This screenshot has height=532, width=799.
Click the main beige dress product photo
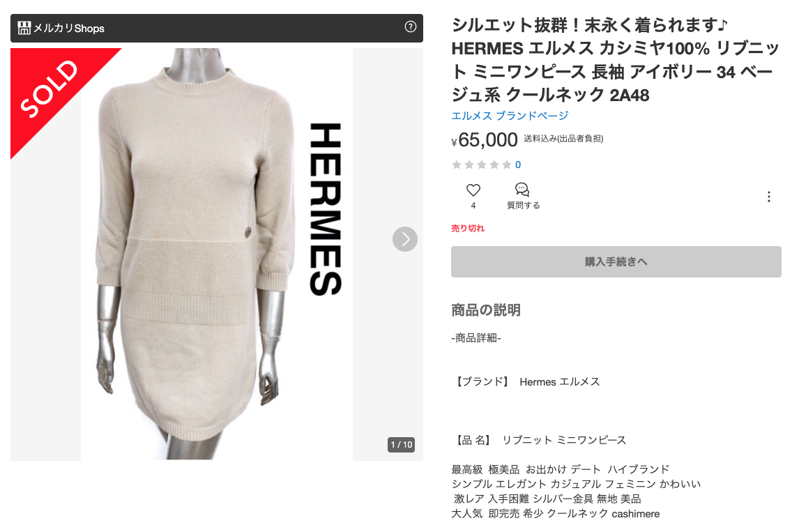[x=217, y=254]
